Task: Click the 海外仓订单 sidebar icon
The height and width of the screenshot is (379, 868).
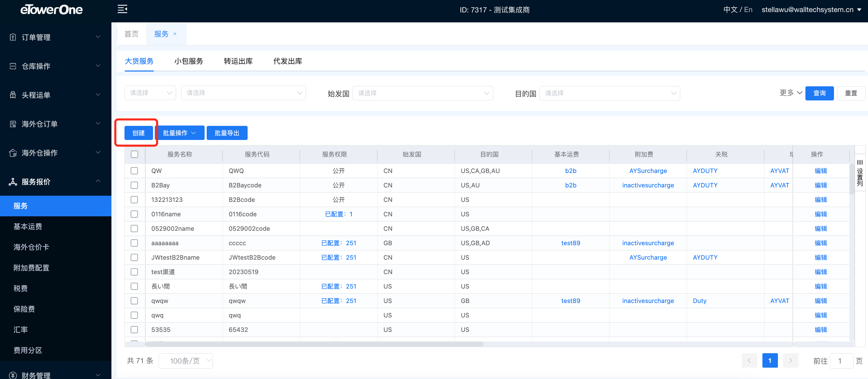Action: [x=13, y=124]
